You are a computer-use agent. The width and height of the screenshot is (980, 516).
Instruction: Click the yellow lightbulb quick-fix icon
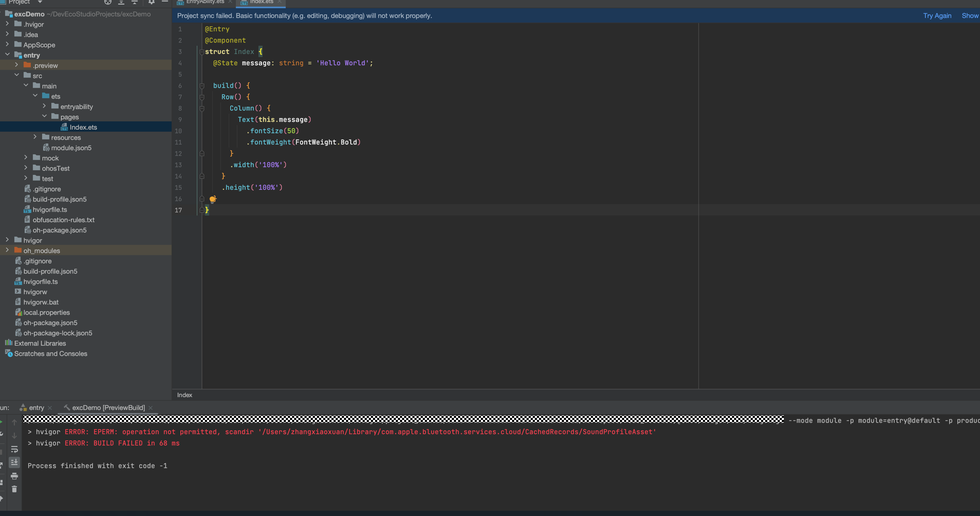[x=213, y=199]
